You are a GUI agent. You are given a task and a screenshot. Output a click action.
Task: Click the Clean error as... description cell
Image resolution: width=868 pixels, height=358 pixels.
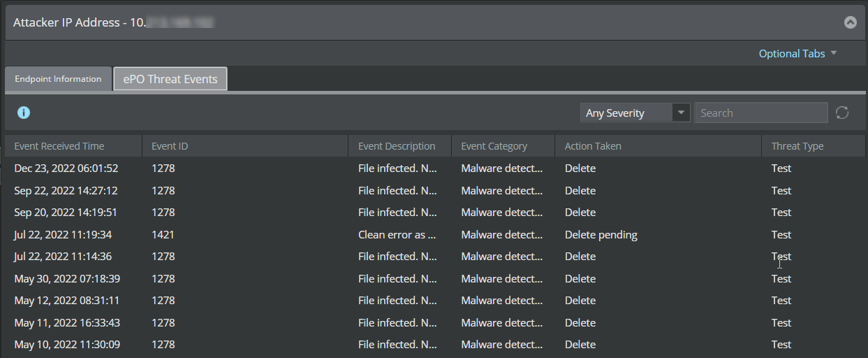[397, 235]
